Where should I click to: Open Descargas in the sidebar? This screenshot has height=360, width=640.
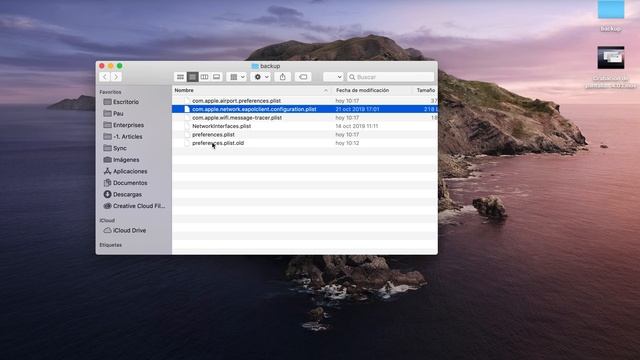pyautogui.click(x=127, y=194)
